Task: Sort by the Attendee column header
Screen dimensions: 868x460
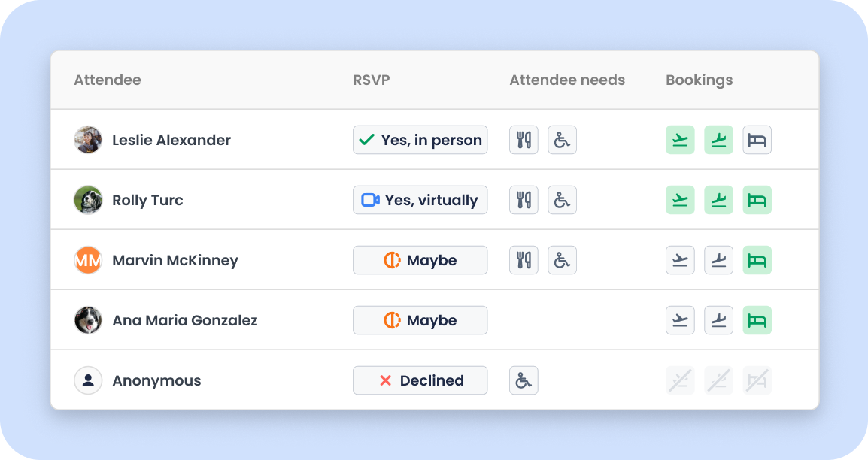Action: (x=108, y=80)
